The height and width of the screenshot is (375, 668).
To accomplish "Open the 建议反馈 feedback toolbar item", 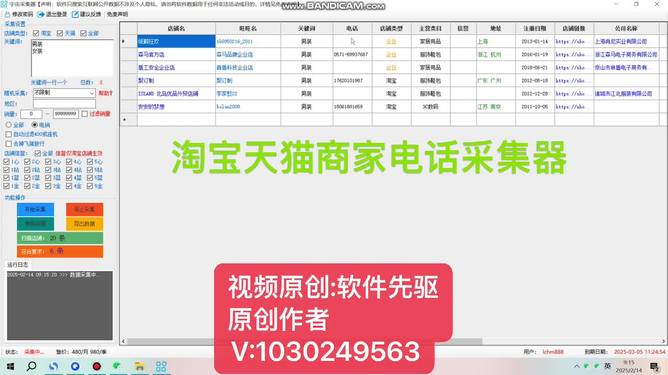I will point(86,14).
